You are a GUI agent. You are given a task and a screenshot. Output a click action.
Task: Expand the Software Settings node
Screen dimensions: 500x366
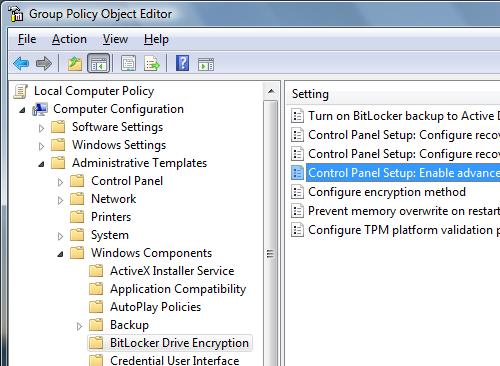pos(41,128)
